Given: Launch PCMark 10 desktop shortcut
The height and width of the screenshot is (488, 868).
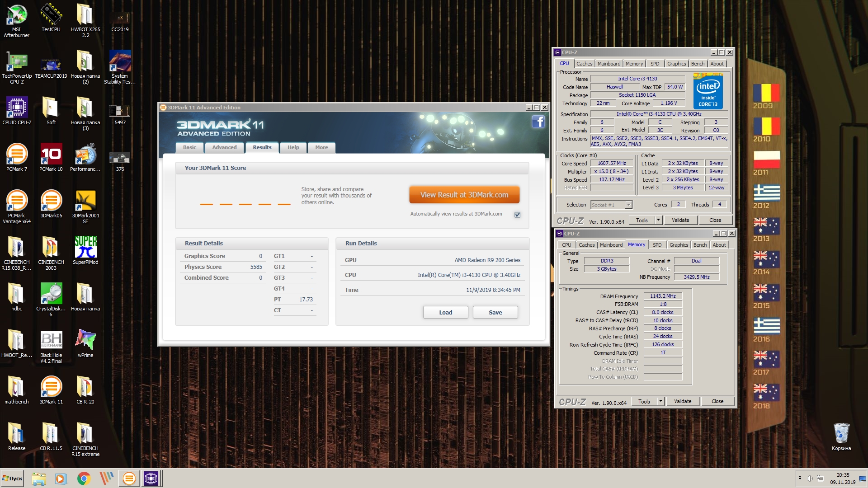Looking at the screenshot, I should click(51, 157).
